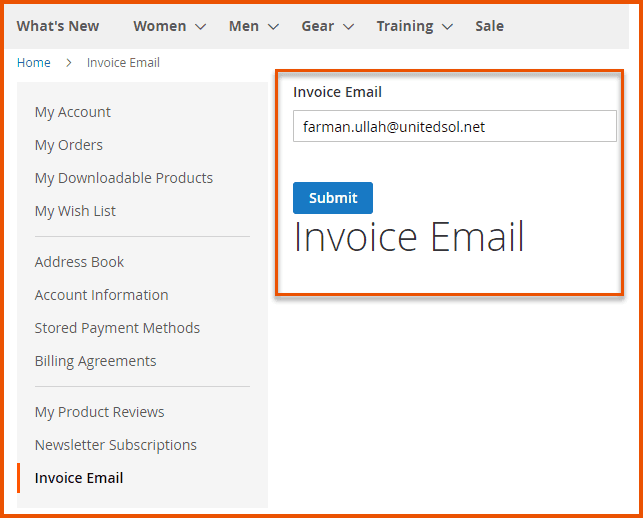643x518 pixels.
Task: Open My Wish List page
Action: (x=75, y=211)
